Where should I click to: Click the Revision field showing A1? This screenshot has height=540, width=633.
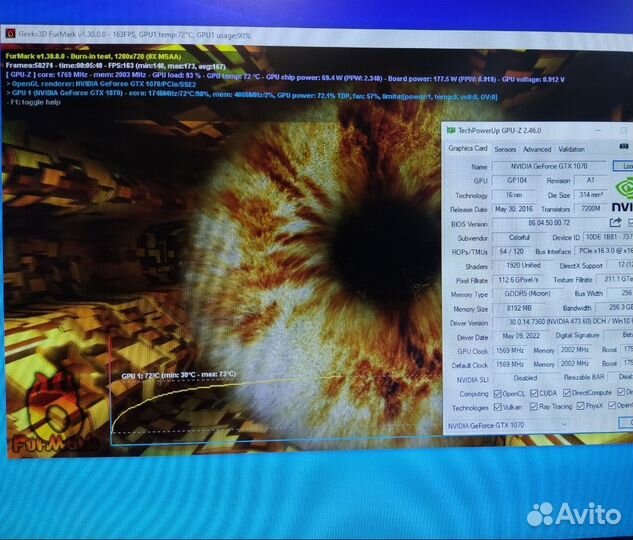591,180
